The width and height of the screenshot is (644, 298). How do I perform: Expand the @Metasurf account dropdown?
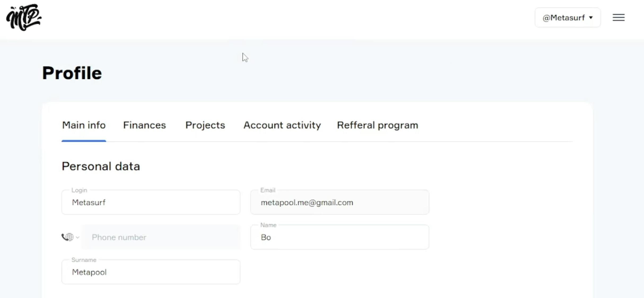(x=568, y=18)
